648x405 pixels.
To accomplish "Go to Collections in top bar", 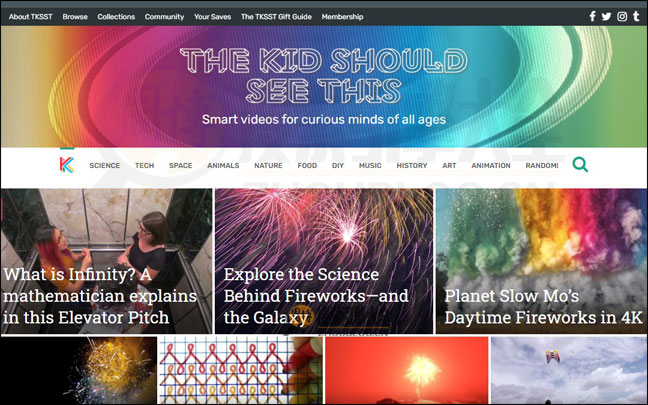I will coord(116,17).
